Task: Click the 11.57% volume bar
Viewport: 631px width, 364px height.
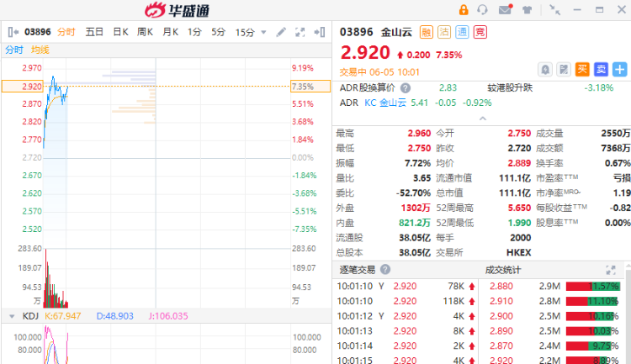Action: tap(593, 287)
